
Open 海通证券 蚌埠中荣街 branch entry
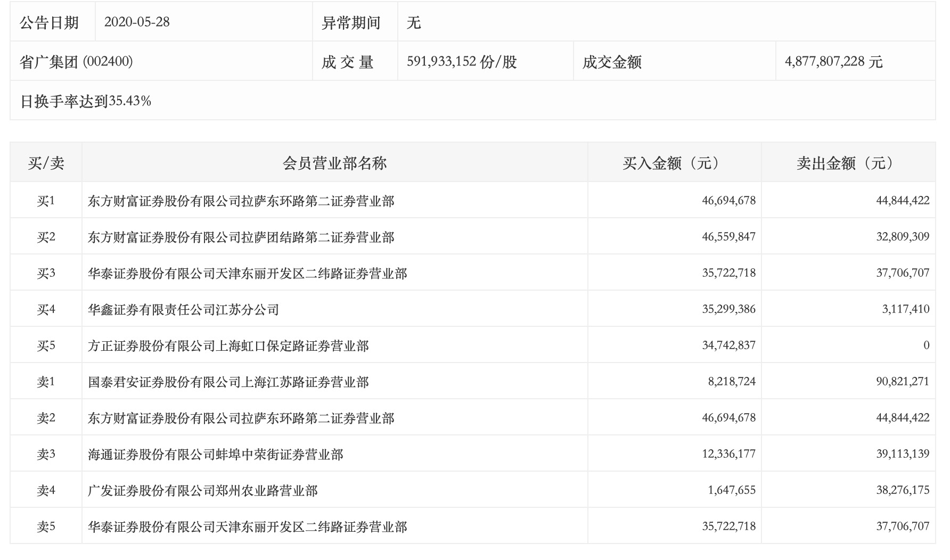(x=215, y=454)
